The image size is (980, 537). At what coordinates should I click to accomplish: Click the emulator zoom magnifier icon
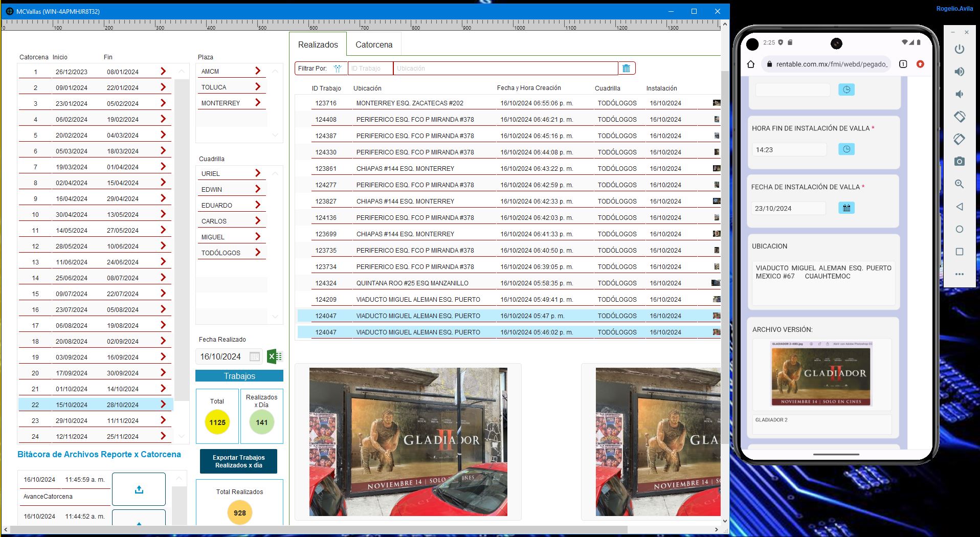959,184
